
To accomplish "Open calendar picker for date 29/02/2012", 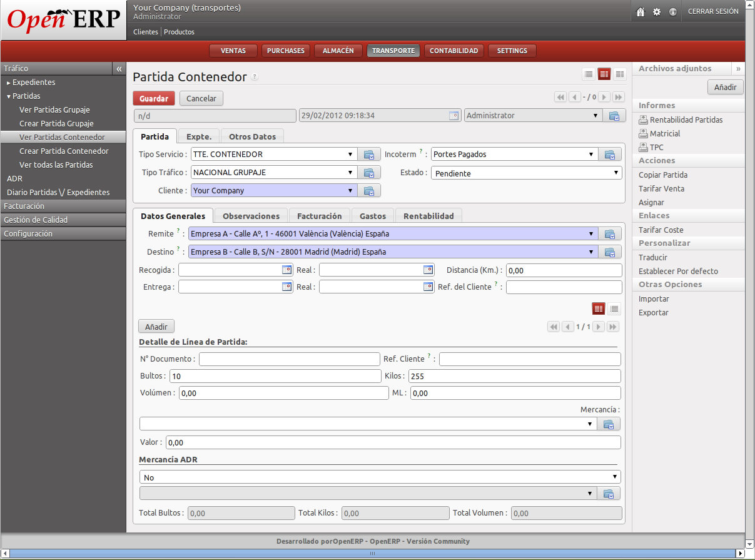I will pyautogui.click(x=454, y=116).
